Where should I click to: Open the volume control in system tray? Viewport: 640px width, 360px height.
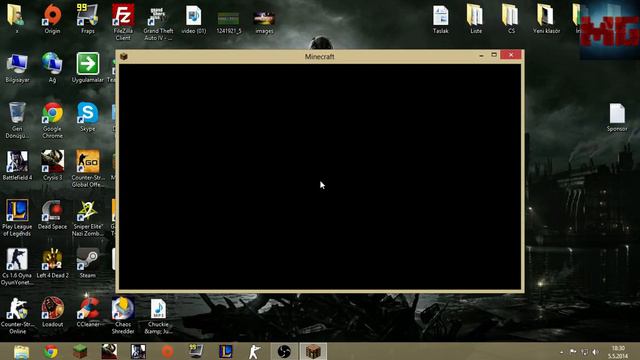coord(596,352)
